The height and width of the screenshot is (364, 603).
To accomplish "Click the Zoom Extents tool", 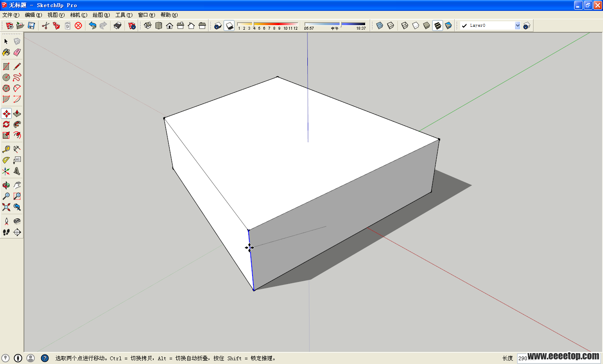I will [6, 207].
